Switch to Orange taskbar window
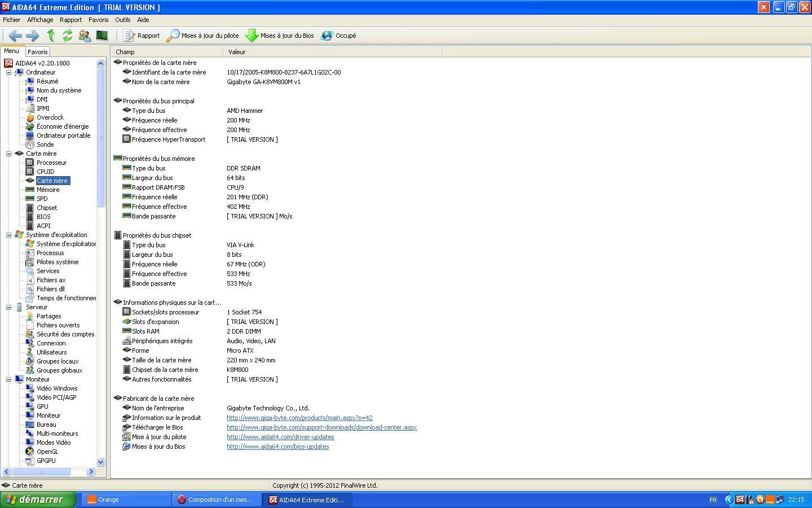This screenshot has width=812, height=508. point(127,500)
